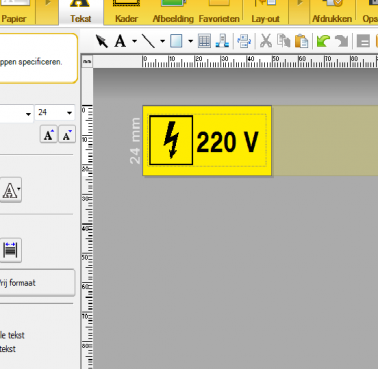Select the arrow pointer tool
The image size is (378, 369).
click(x=101, y=41)
